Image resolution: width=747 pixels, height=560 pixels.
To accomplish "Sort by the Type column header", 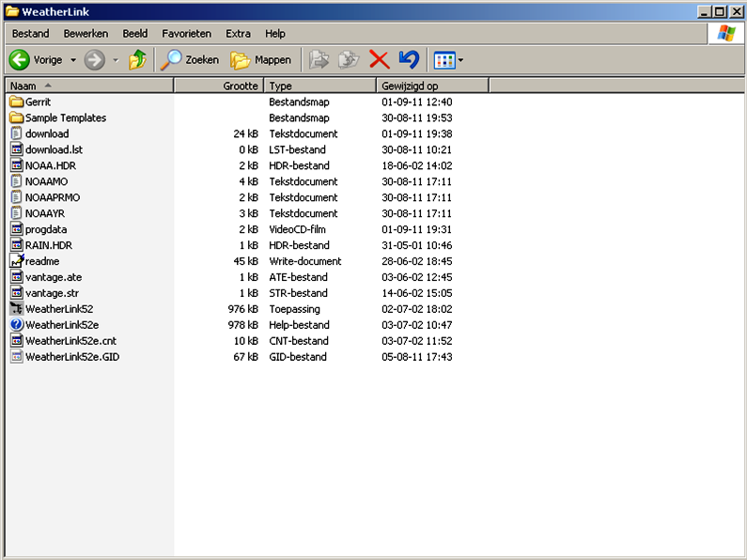I will coord(319,86).
